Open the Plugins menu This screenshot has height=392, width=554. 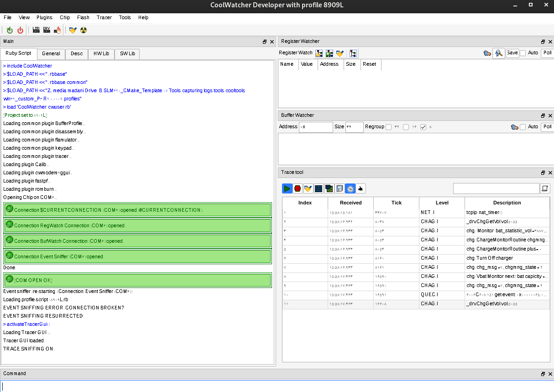45,17
